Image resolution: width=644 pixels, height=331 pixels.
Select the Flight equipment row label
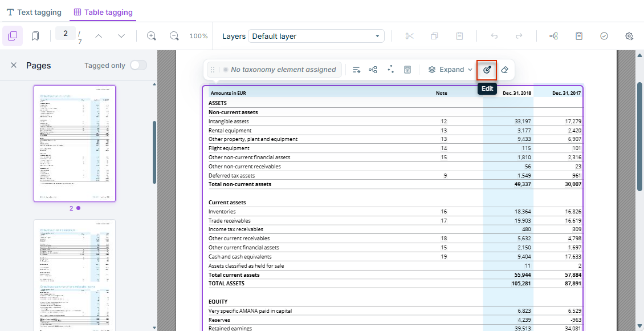pyautogui.click(x=229, y=148)
